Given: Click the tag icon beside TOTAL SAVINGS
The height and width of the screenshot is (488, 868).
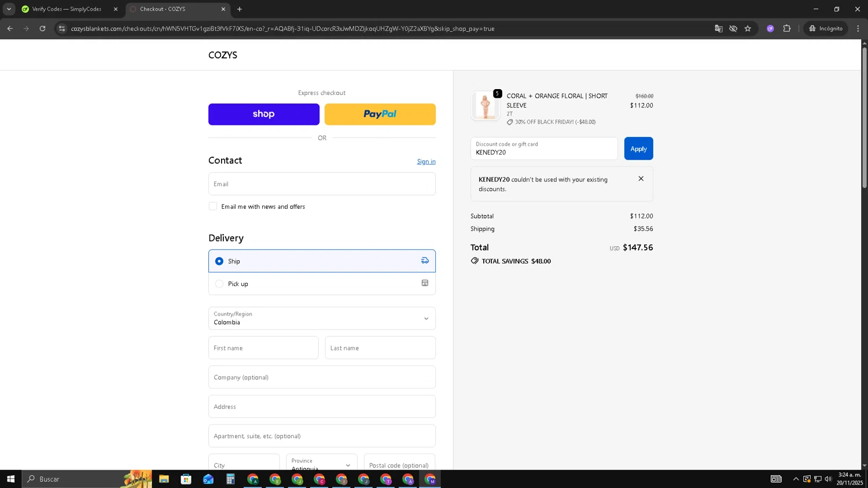Looking at the screenshot, I should [x=475, y=261].
